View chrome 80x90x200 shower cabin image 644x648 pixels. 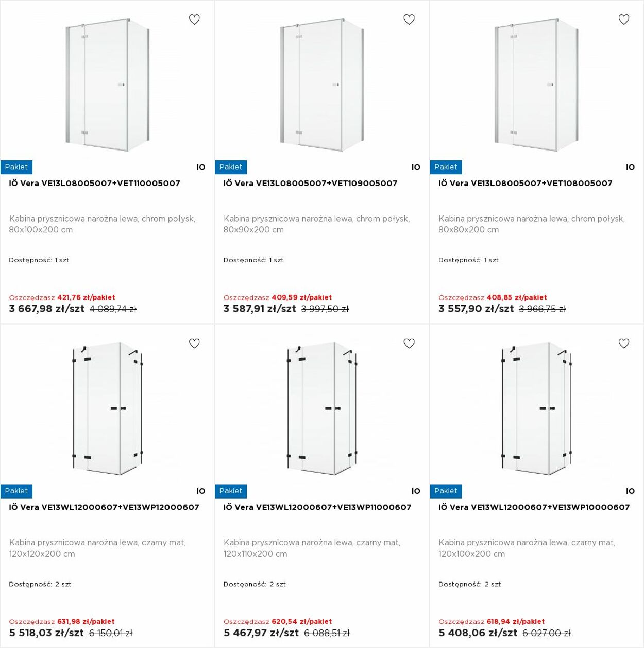pos(322,85)
